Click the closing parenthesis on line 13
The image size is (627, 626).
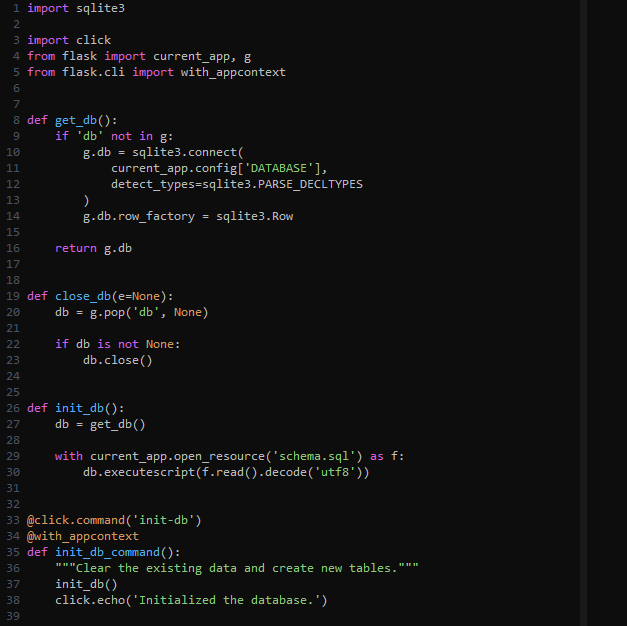[86, 200]
